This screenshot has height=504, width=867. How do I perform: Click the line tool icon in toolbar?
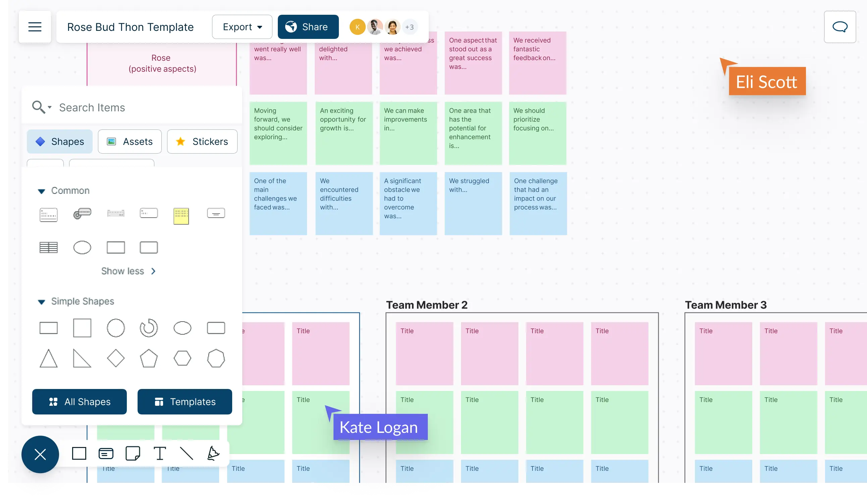click(x=186, y=454)
